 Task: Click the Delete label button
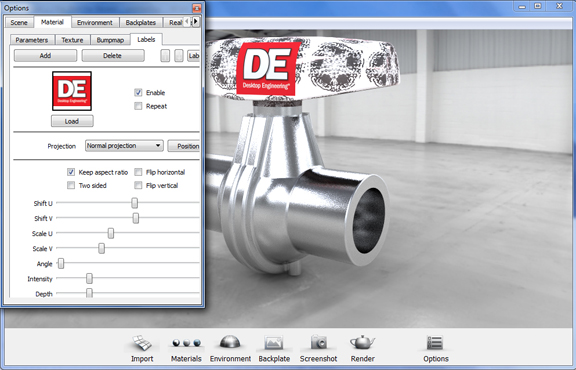[112, 55]
